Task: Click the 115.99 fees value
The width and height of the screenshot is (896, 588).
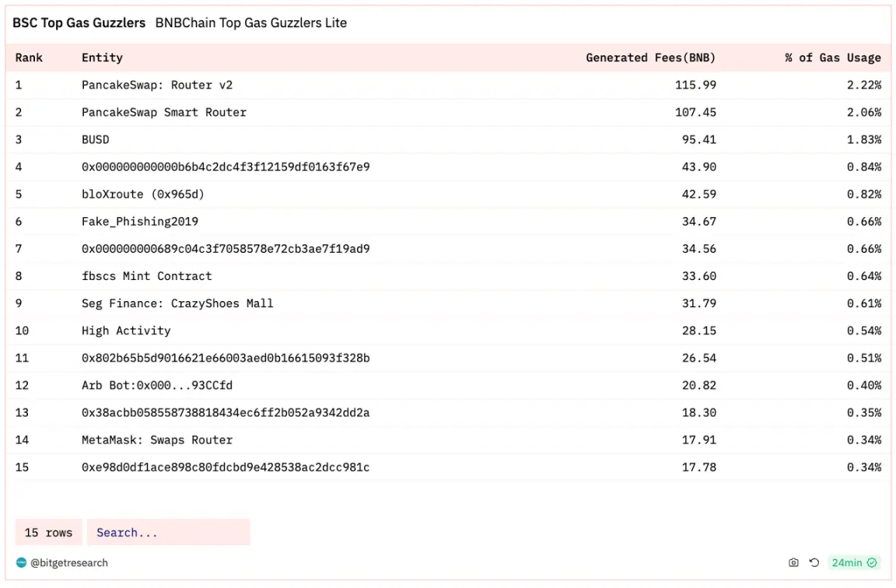Action: [695, 85]
